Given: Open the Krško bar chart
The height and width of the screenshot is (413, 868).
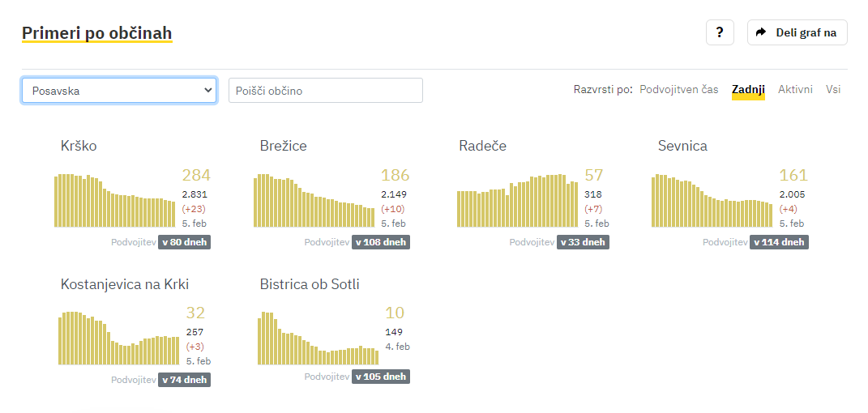Looking at the screenshot, I should (114, 200).
